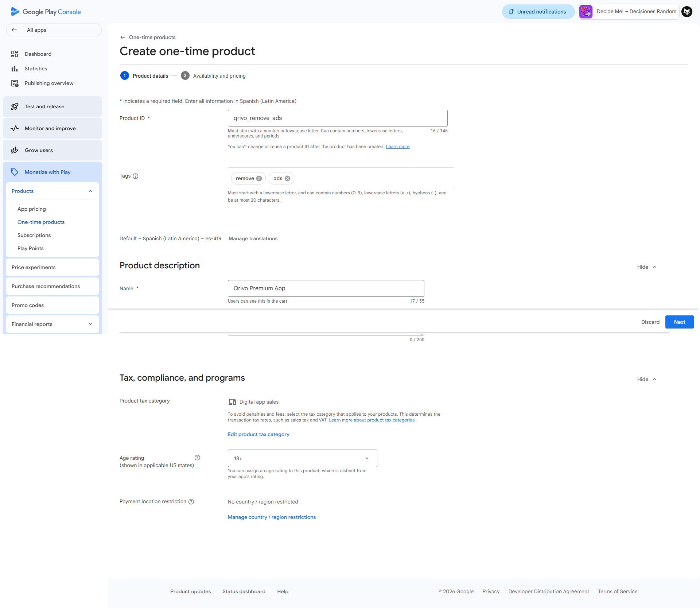The height and width of the screenshot is (610, 700).
Task: Open the Dashboard icon in sidebar
Action: 15,54
